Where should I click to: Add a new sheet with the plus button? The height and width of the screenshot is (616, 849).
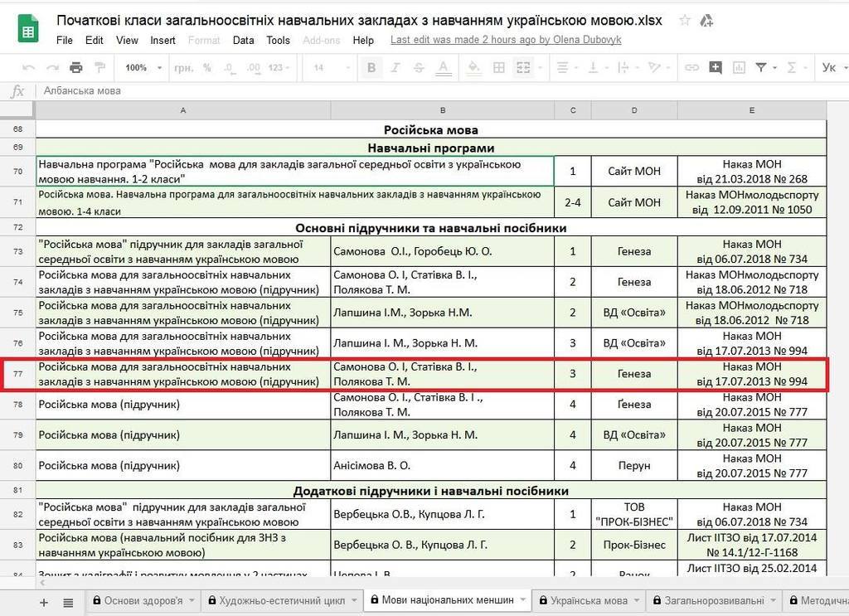click(43, 600)
